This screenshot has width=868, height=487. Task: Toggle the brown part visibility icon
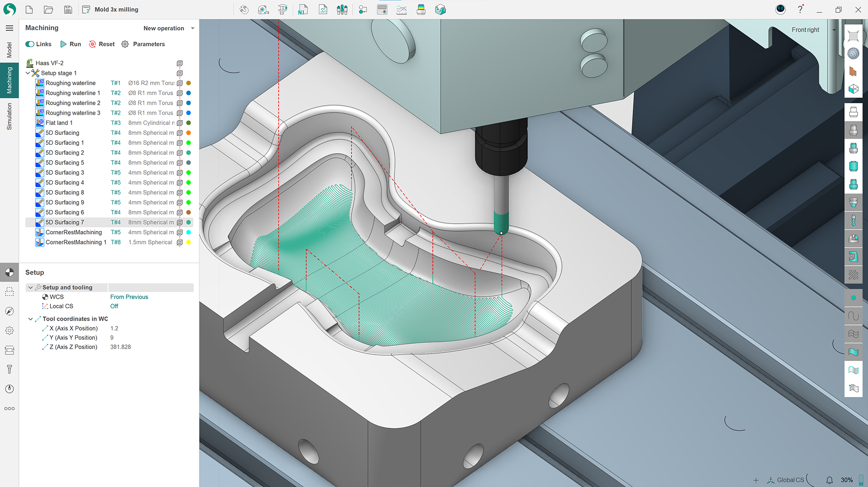pos(853,72)
